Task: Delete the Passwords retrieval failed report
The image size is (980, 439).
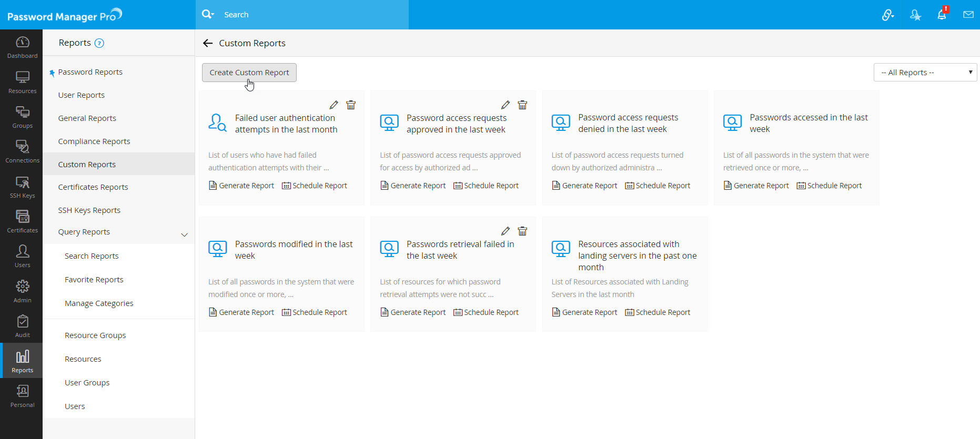Action: [x=522, y=231]
